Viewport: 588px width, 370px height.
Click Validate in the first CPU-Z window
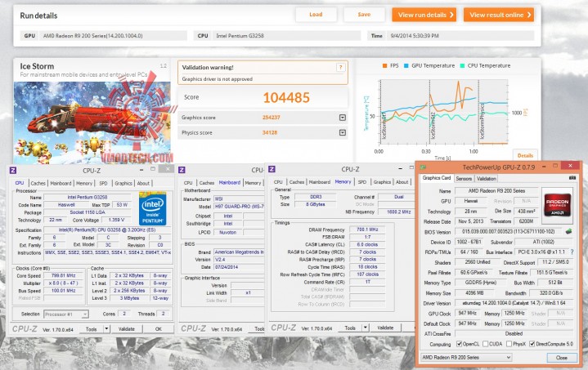click(127, 329)
